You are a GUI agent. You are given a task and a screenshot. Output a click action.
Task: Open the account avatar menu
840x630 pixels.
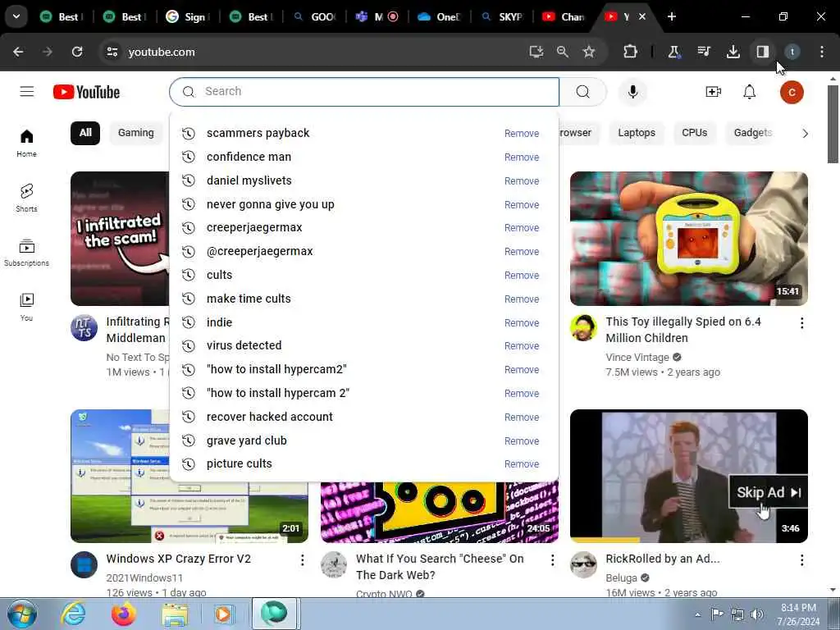[792, 92]
